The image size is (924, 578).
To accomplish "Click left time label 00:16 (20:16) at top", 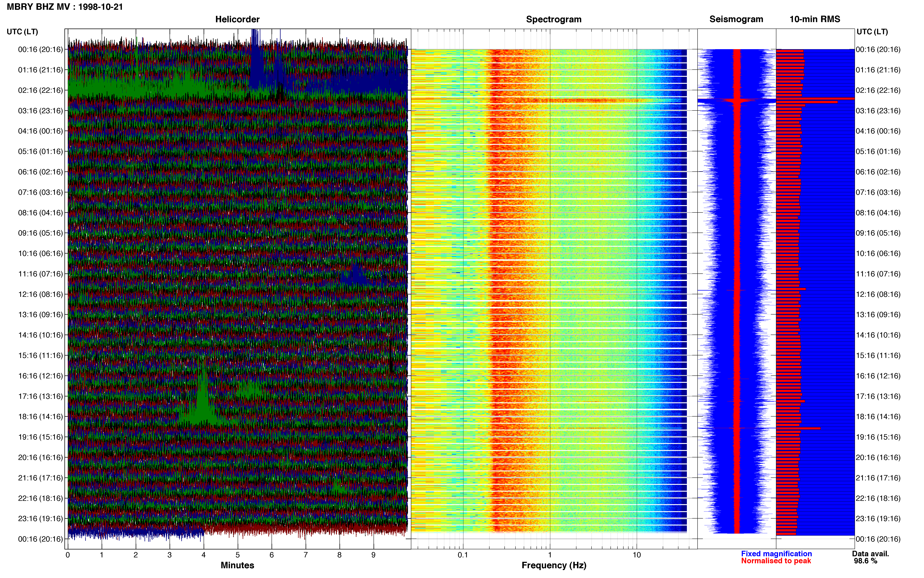I will tap(41, 49).
